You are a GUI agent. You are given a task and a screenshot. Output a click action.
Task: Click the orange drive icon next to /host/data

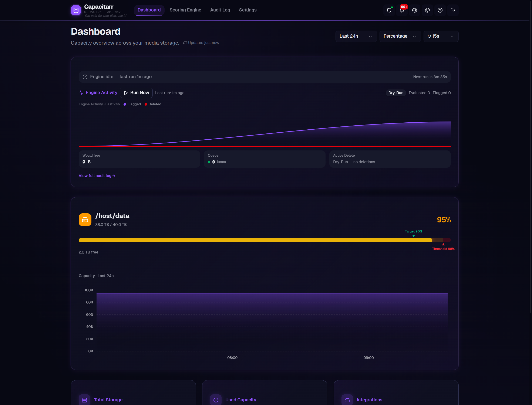pyautogui.click(x=85, y=220)
